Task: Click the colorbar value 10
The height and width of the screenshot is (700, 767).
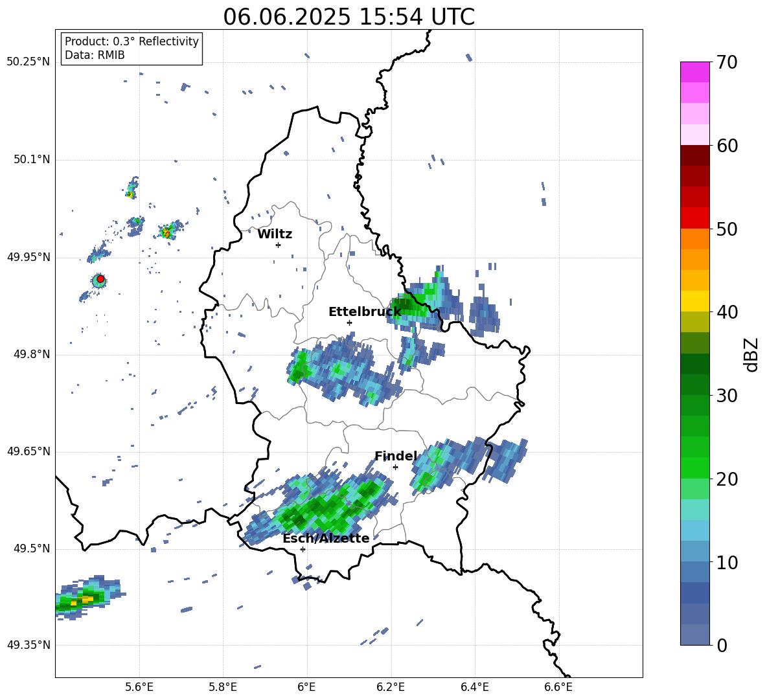Action: pos(727,562)
